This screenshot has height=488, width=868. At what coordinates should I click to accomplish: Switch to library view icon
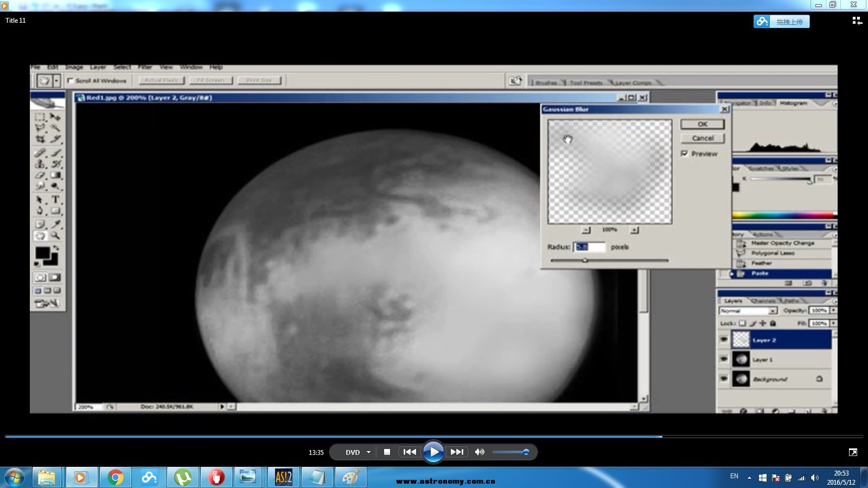857,21
